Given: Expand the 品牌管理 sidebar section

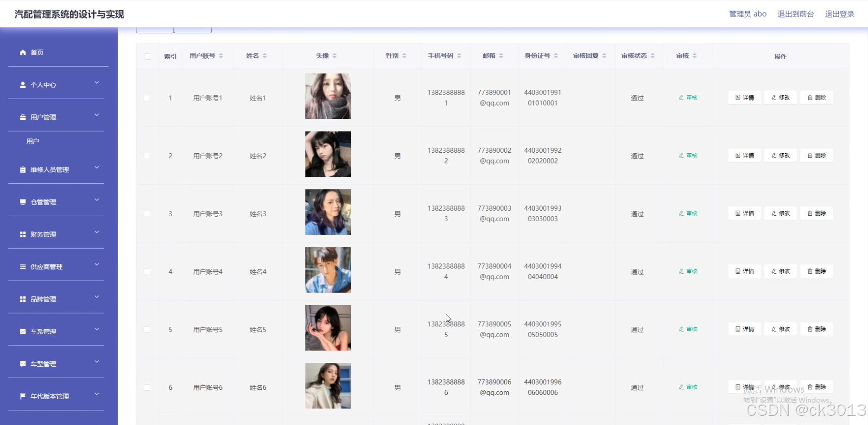Looking at the screenshot, I should click(x=96, y=297).
